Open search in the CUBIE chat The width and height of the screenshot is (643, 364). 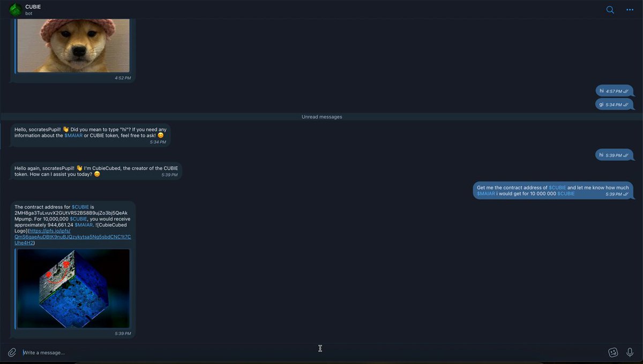click(x=610, y=10)
